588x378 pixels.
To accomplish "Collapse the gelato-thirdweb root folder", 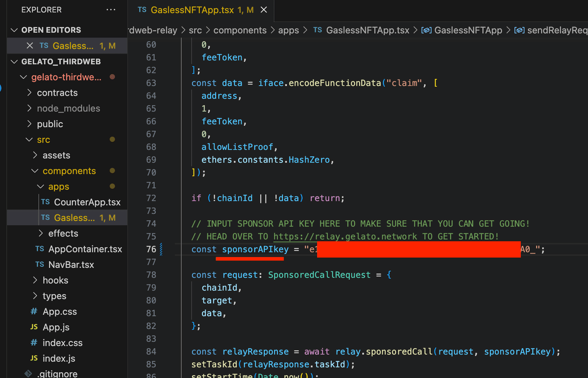I will pyautogui.click(x=23, y=77).
